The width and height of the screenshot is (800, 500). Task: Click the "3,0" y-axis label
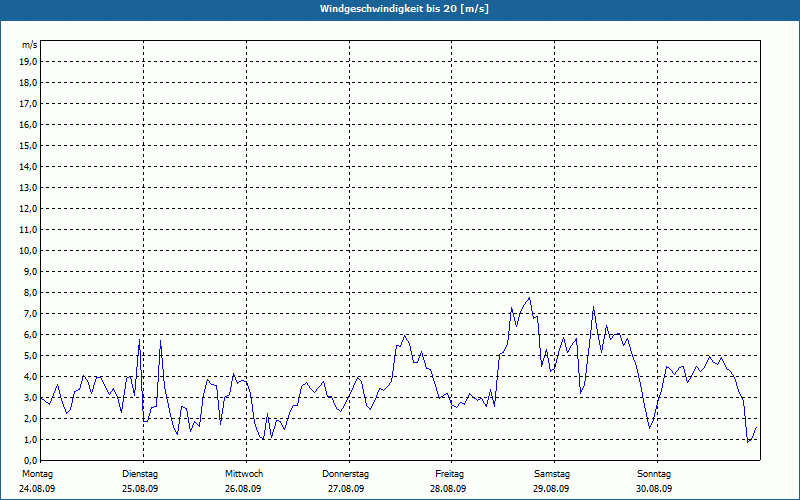[30, 397]
